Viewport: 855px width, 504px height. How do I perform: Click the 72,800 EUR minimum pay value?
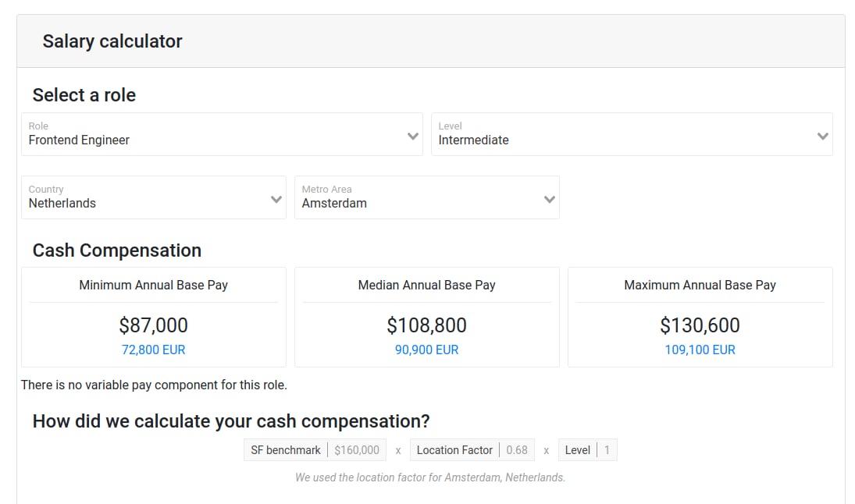click(154, 350)
